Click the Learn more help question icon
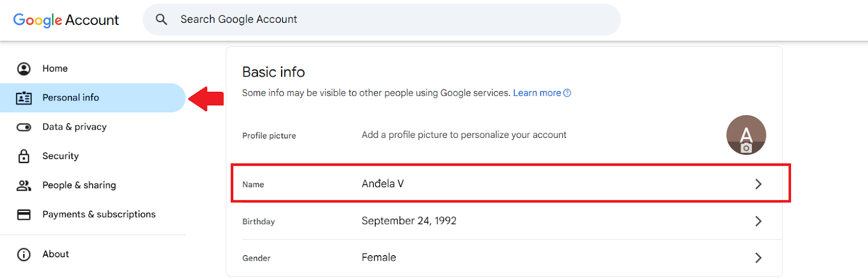This screenshot has height=279, width=868. pos(567,93)
